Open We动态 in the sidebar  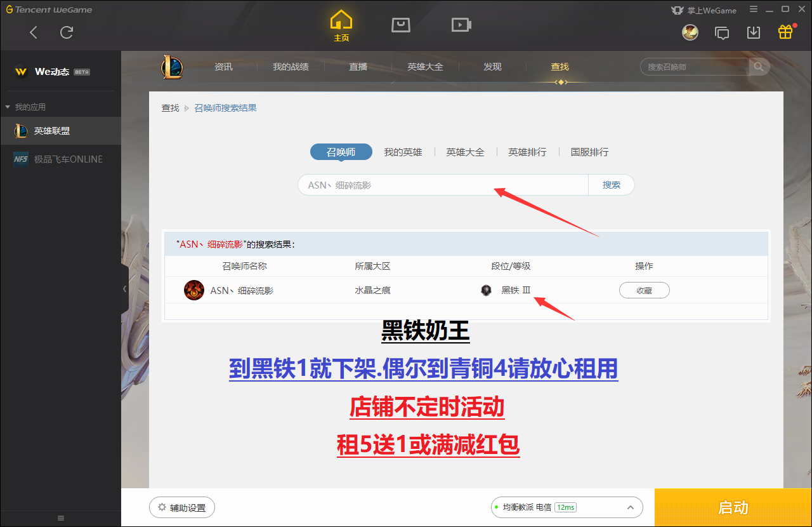[52, 72]
